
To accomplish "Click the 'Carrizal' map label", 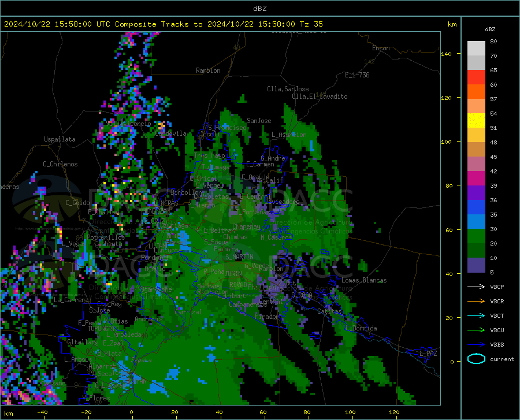I will pyautogui.click(x=188, y=312).
